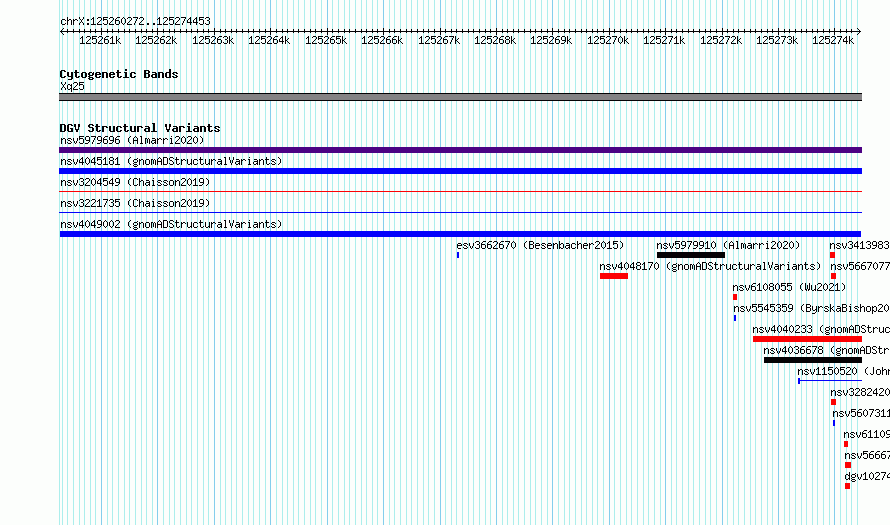Click the 125263k ruler tick label
This screenshot has width=890, height=525.
[x=213, y=40]
